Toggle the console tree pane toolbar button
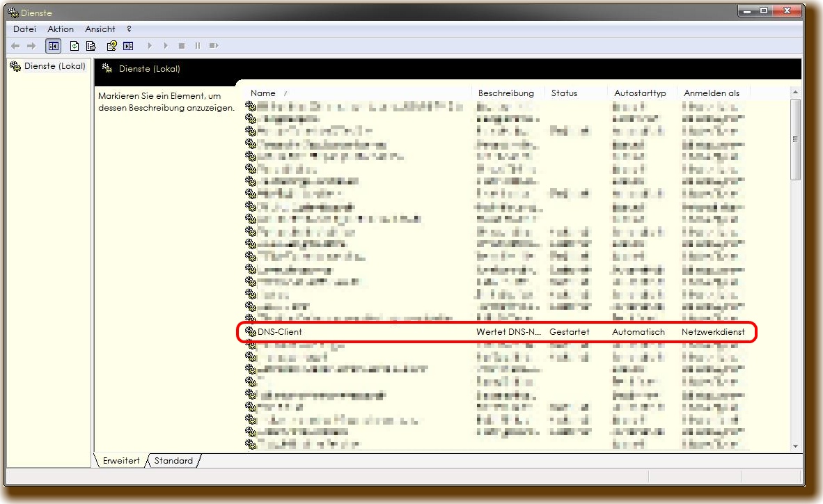The image size is (823, 504). (53, 46)
